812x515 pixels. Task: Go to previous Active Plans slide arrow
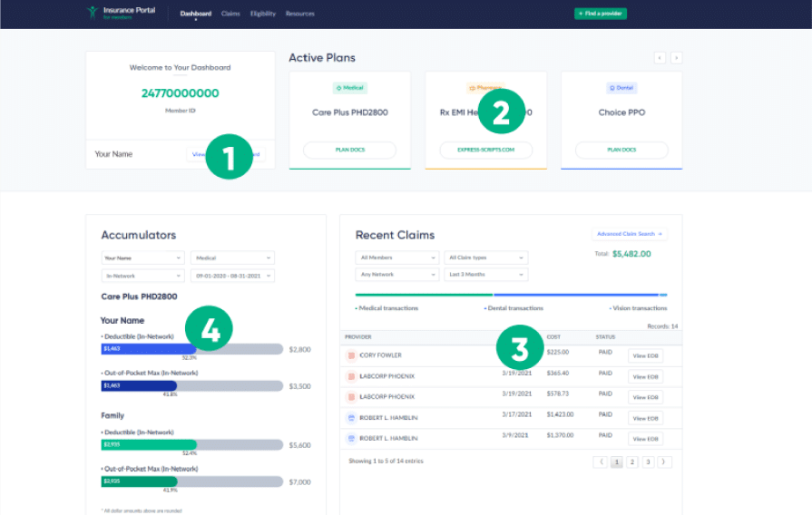click(660, 58)
